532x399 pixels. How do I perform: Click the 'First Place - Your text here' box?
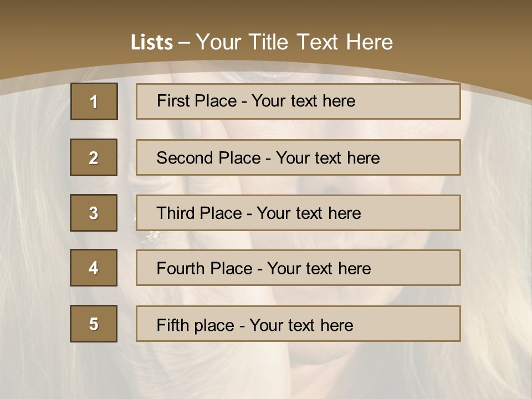(x=298, y=101)
